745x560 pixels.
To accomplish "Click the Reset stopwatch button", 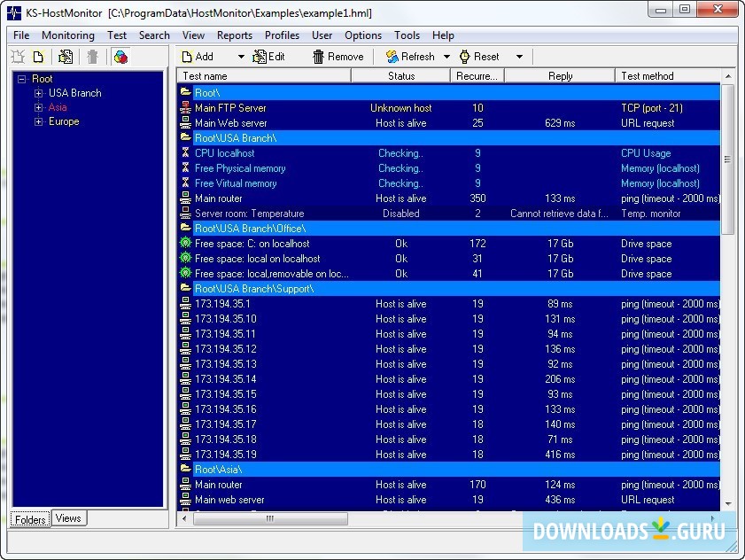I will pyautogui.click(x=478, y=57).
